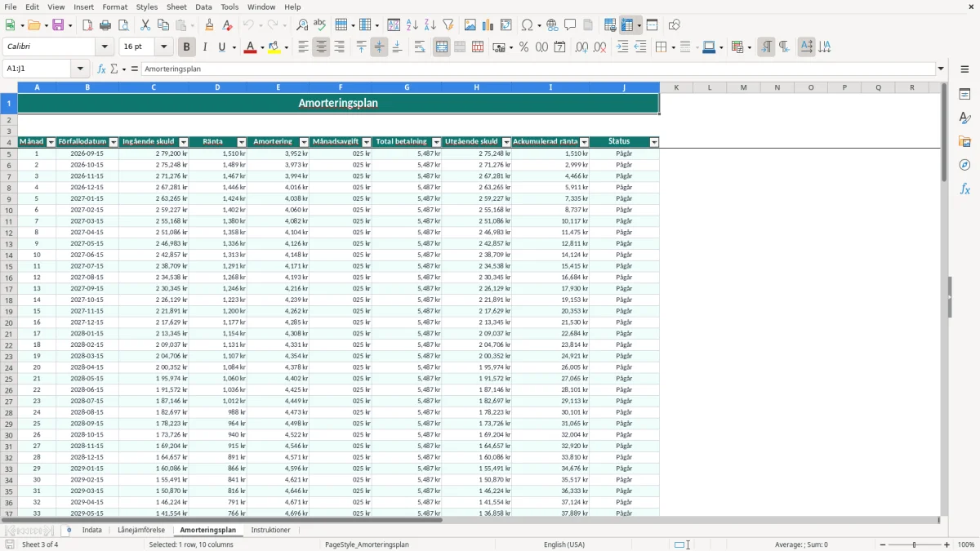The image size is (980, 551).
Task: Toggle the AutoFilter funnel button
Action: pos(448,25)
